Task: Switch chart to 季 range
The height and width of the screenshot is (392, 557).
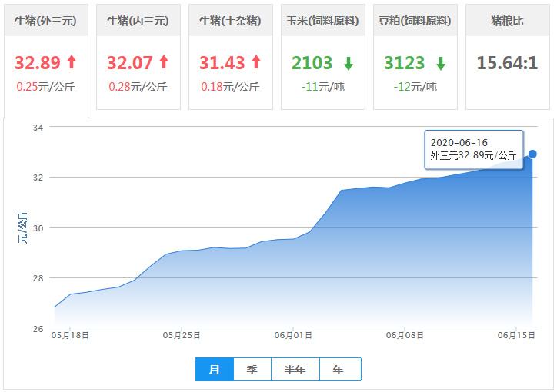Action: click(252, 370)
